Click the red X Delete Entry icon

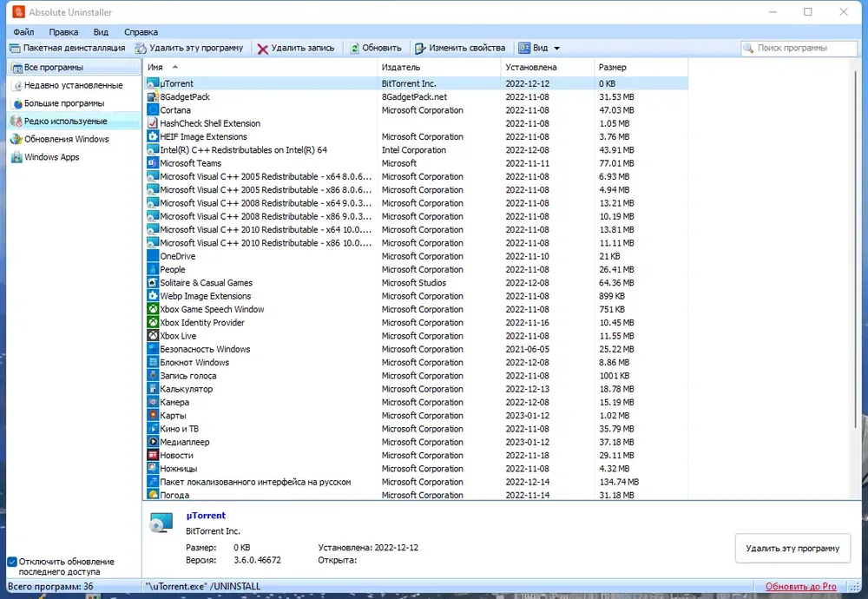(262, 49)
